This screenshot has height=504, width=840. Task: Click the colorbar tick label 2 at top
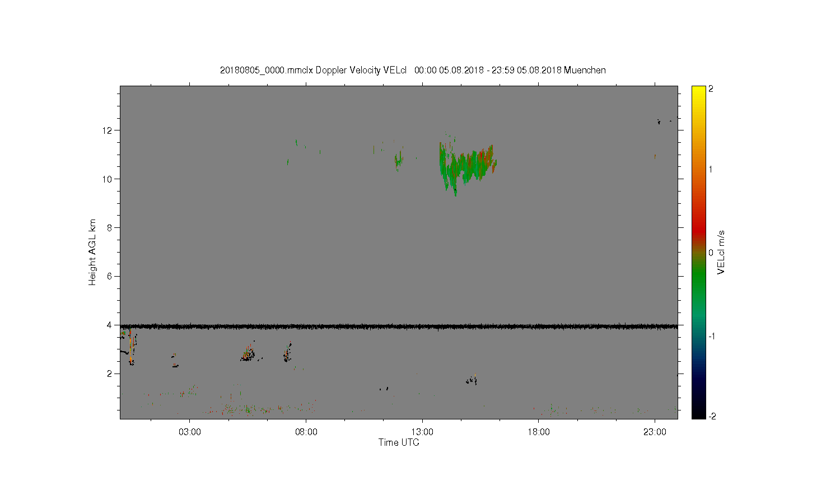pos(711,90)
